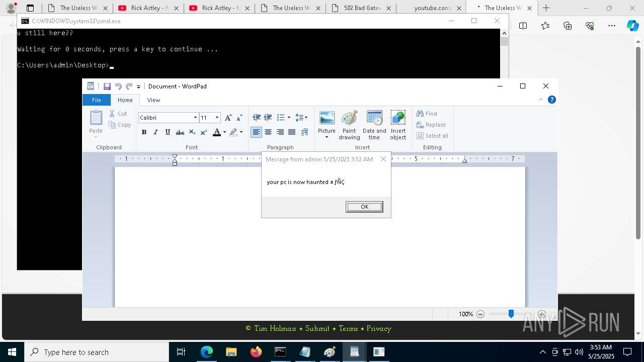Apply the text color A swatch

(217, 132)
